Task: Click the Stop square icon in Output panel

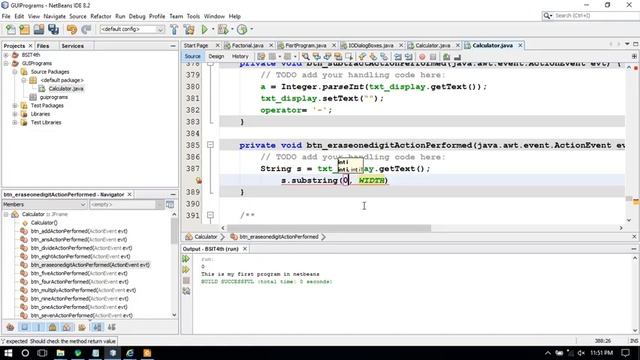Action: coord(186,280)
